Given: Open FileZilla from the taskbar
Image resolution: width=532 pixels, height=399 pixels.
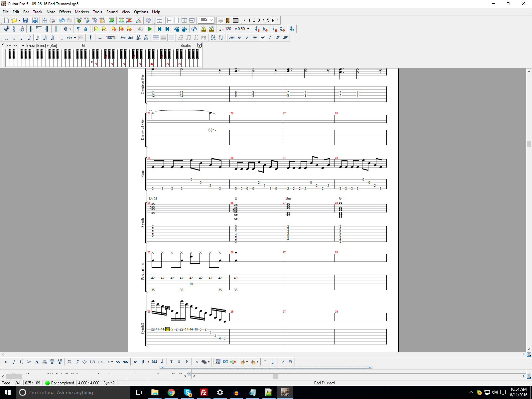Looking at the screenshot, I should coord(203,392).
